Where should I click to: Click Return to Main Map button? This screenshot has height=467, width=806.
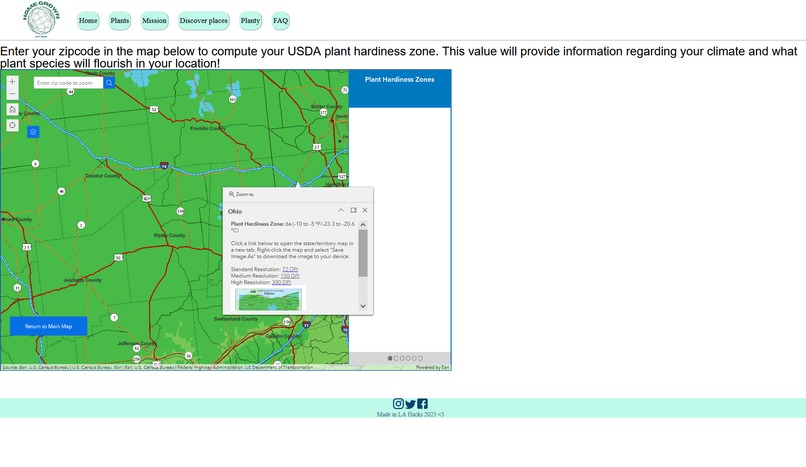coord(48,326)
